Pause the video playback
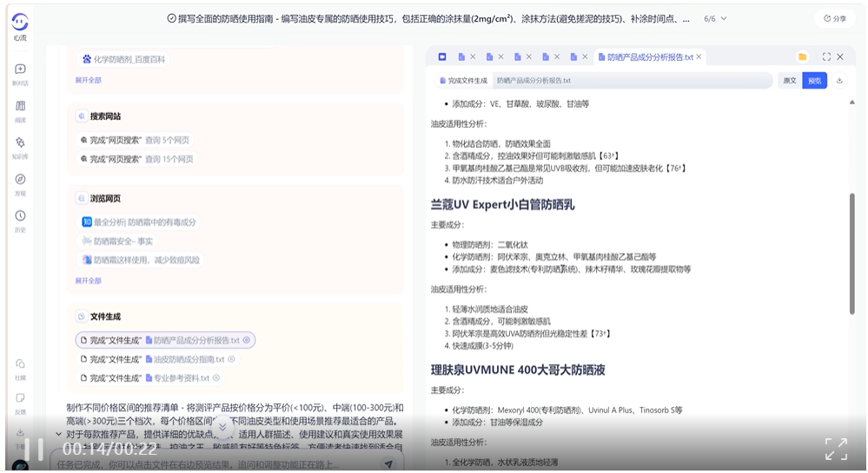 pyautogui.click(x=33, y=450)
